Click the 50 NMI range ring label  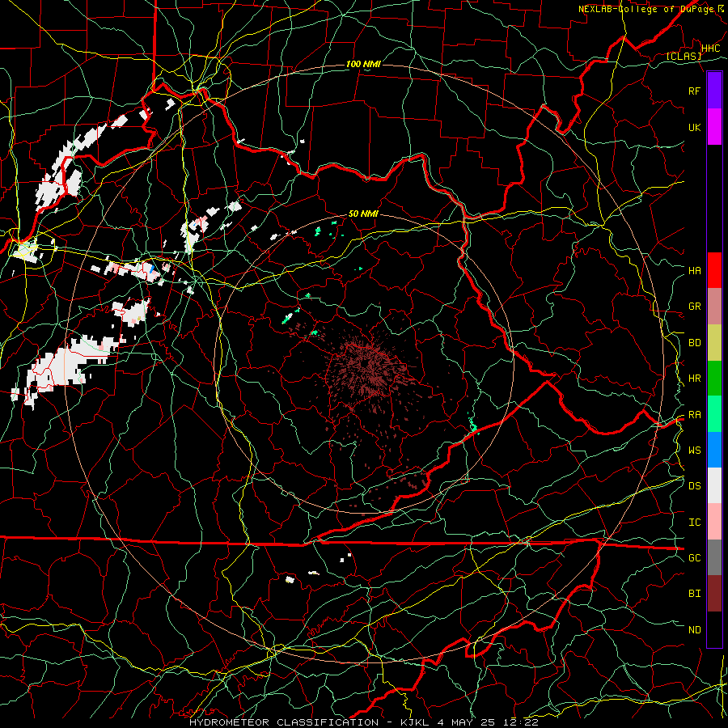363,214
